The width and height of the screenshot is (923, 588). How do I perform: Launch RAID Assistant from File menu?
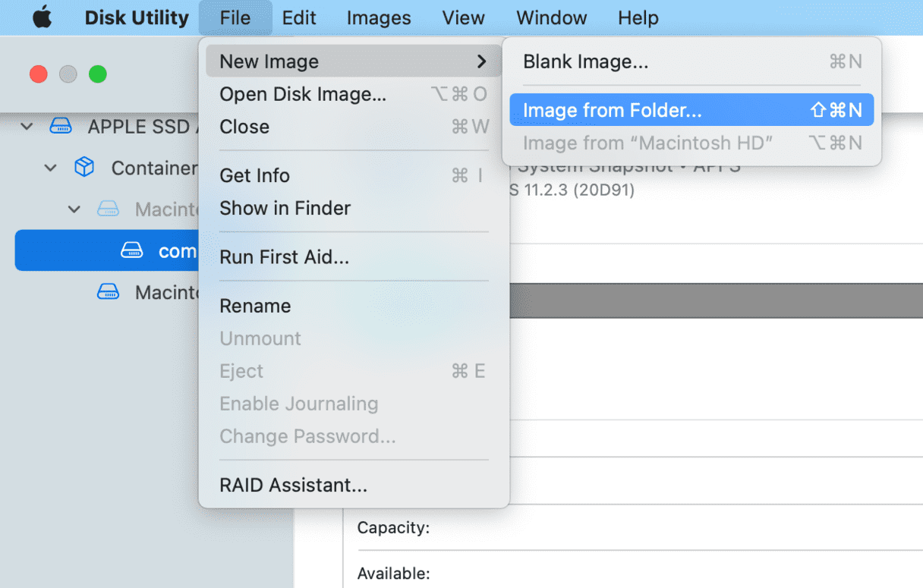point(293,485)
